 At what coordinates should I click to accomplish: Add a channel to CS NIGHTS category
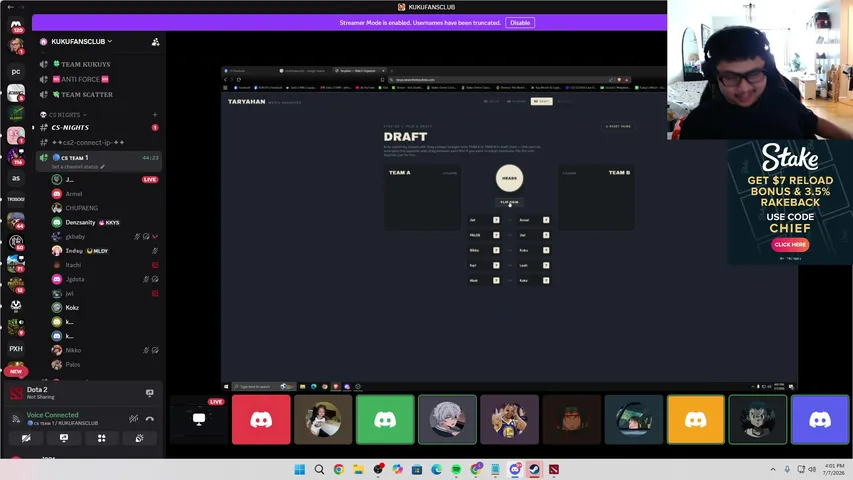click(155, 115)
